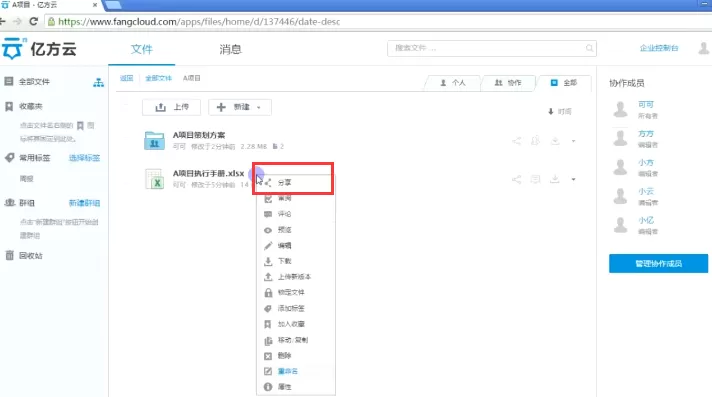Click the 上传 button
Image resolution: width=712 pixels, height=397 pixels.
pyautogui.click(x=172, y=107)
